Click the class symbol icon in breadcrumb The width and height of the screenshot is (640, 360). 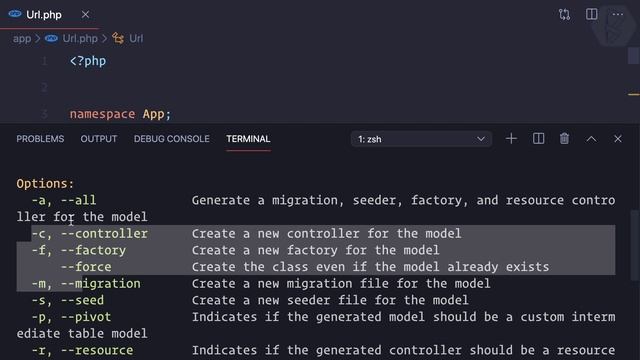pyautogui.click(x=118, y=38)
